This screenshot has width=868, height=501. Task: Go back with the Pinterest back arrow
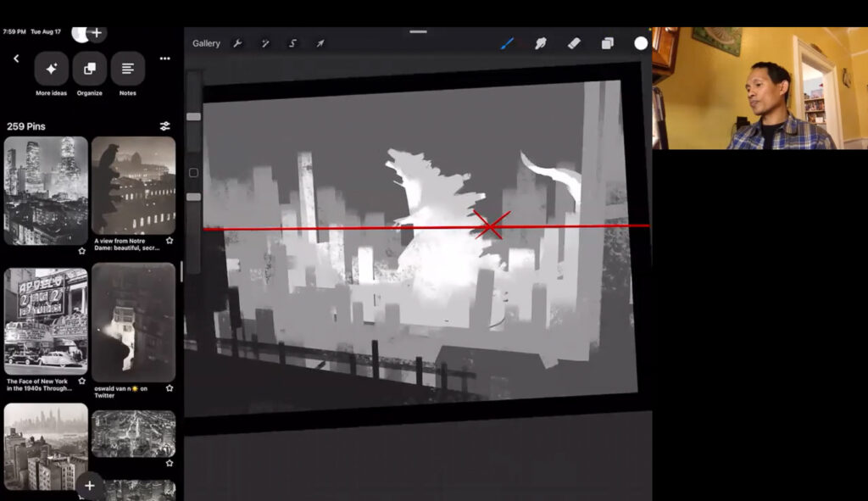(x=16, y=58)
